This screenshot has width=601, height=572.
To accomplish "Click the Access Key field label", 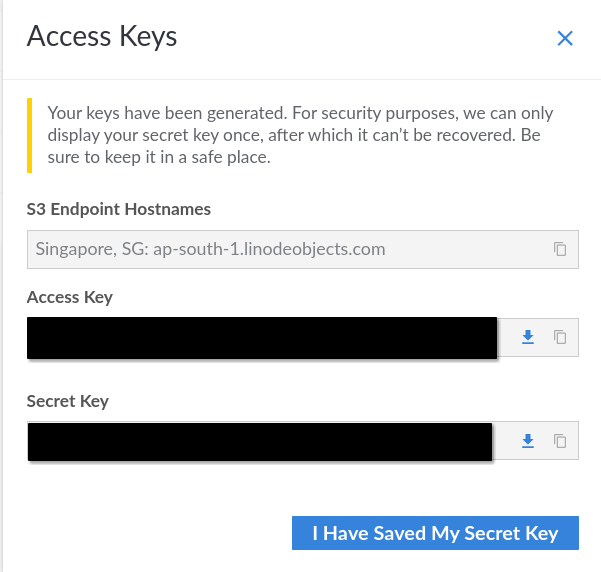I will pyautogui.click(x=70, y=297).
